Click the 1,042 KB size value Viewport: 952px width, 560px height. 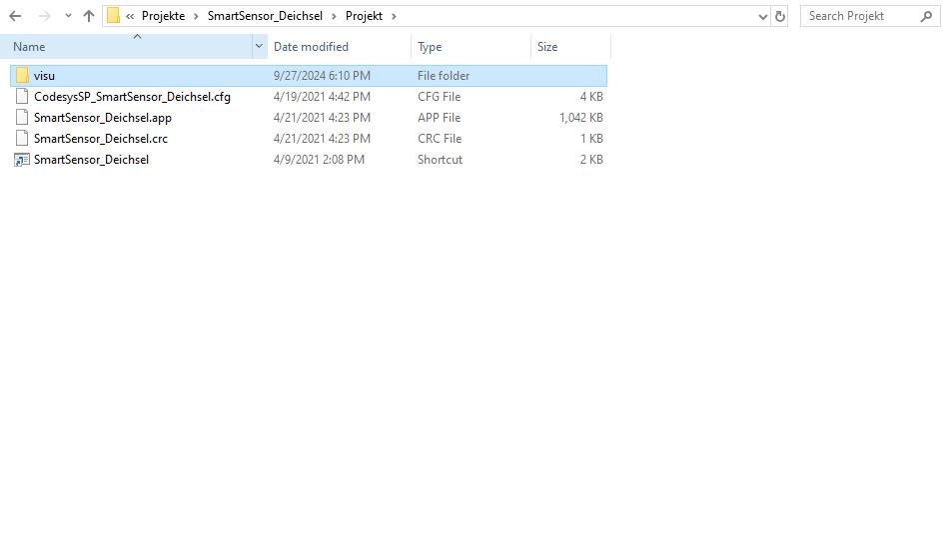tap(581, 118)
